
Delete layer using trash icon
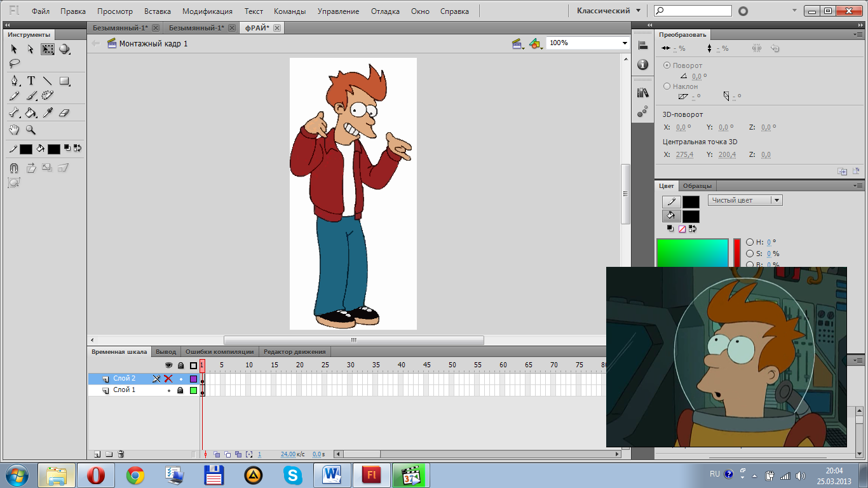pos(121,454)
